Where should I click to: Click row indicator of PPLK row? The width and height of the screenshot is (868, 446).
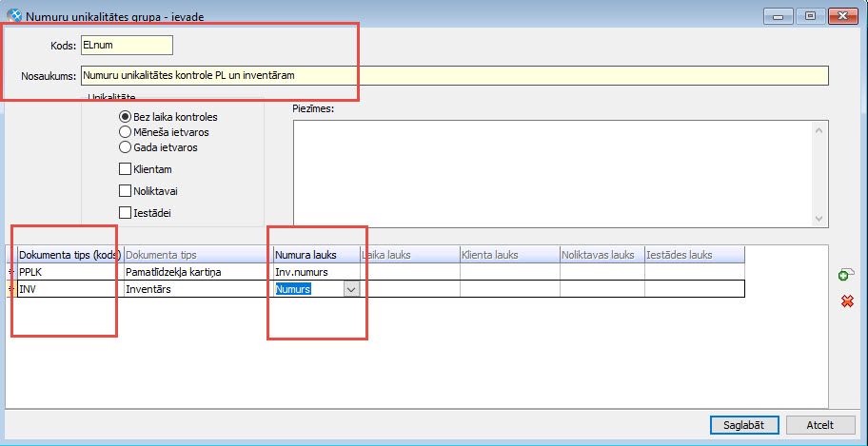pos(11,272)
